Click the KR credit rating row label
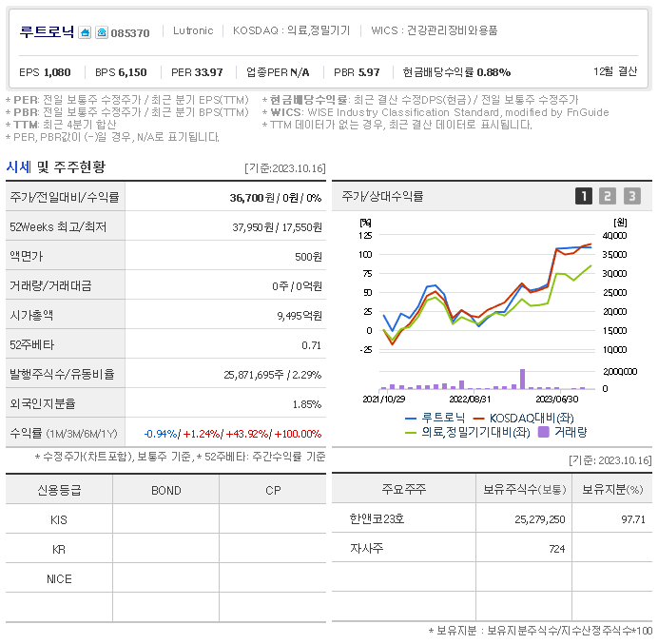The image size is (658, 644). [59, 549]
